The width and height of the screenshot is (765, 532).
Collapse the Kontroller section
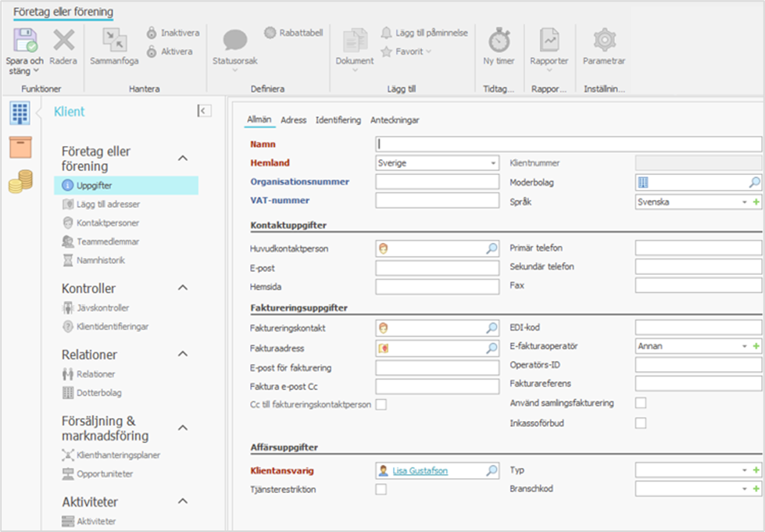pyautogui.click(x=183, y=288)
